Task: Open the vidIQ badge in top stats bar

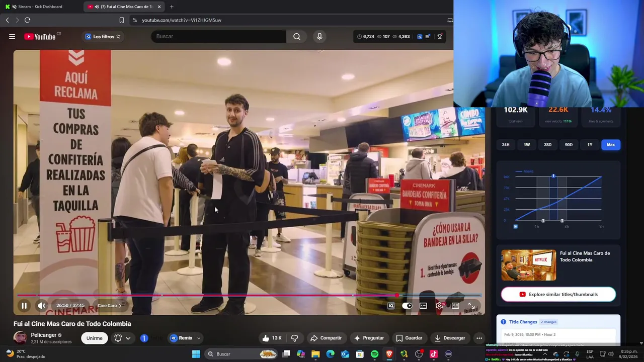Action: [x=420, y=36]
